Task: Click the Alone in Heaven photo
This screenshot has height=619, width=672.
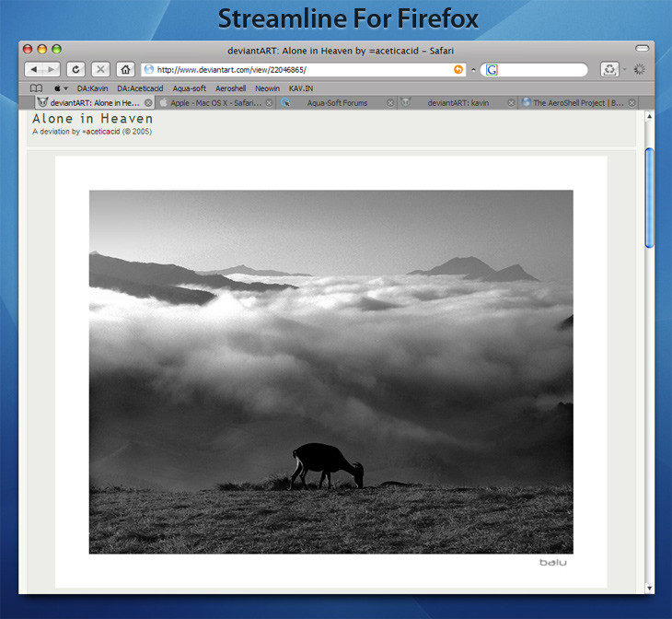Action: 330,372
